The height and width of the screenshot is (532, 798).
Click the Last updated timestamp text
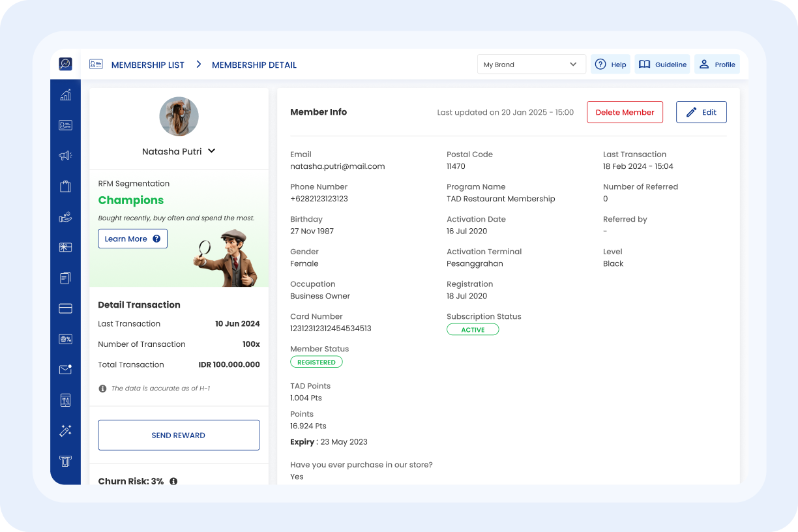click(505, 112)
